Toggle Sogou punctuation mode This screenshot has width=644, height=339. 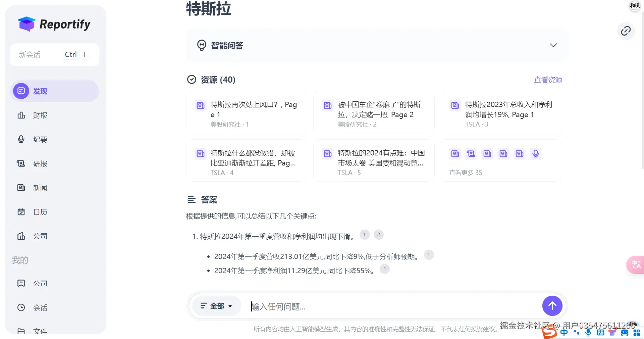(x=576, y=332)
